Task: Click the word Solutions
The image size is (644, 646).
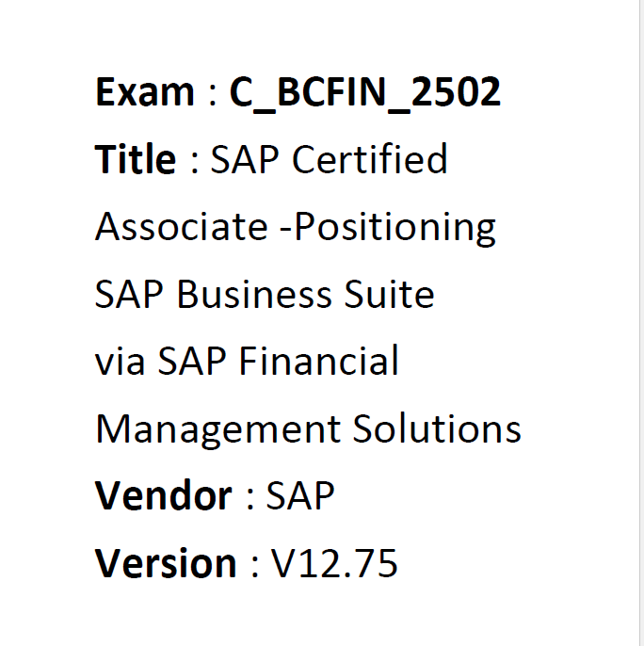Action: pos(437,428)
